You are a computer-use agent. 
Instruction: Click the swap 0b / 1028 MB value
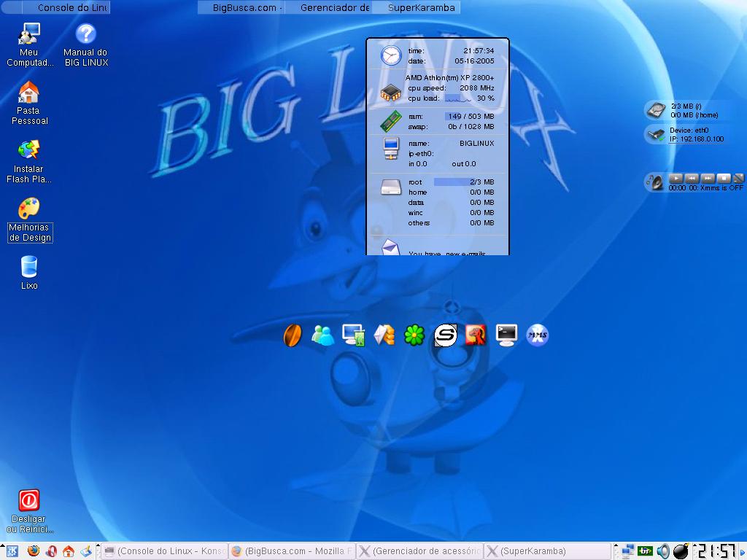[471, 127]
